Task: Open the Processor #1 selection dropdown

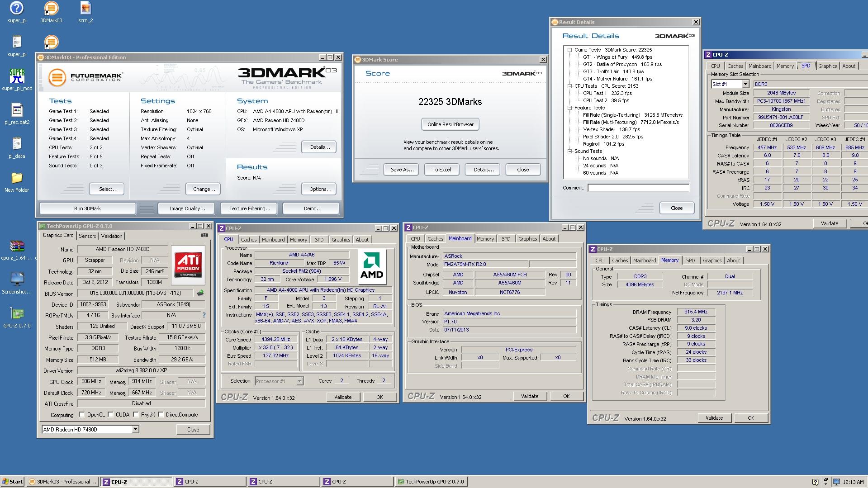Action: [299, 381]
